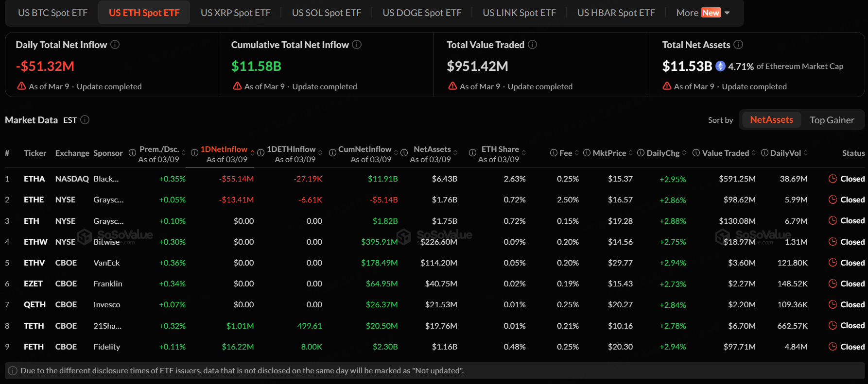Open the US SOL Spot ETF tab

pyautogui.click(x=326, y=13)
